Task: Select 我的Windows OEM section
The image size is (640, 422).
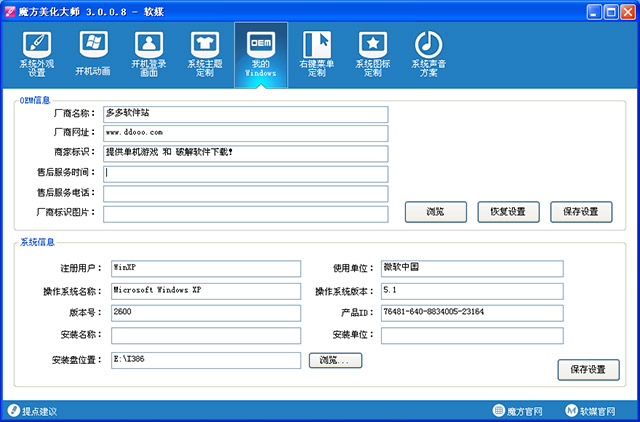Action: [x=261, y=55]
